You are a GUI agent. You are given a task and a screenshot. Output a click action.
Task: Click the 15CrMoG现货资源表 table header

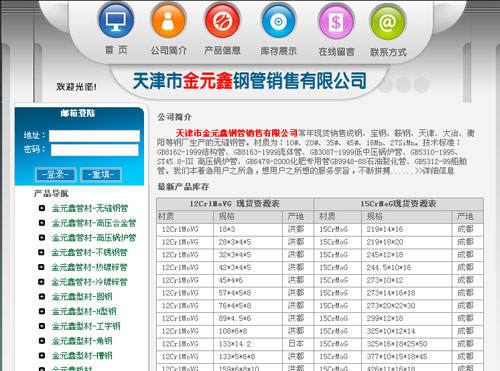point(398,204)
